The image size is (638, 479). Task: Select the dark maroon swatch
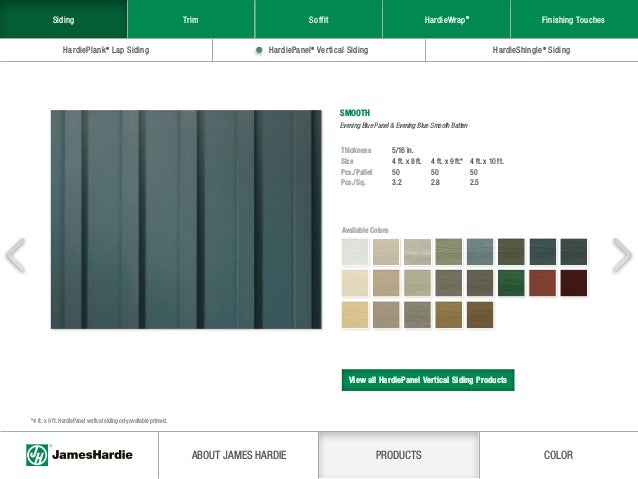pyautogui.click(x=574, y=283)
